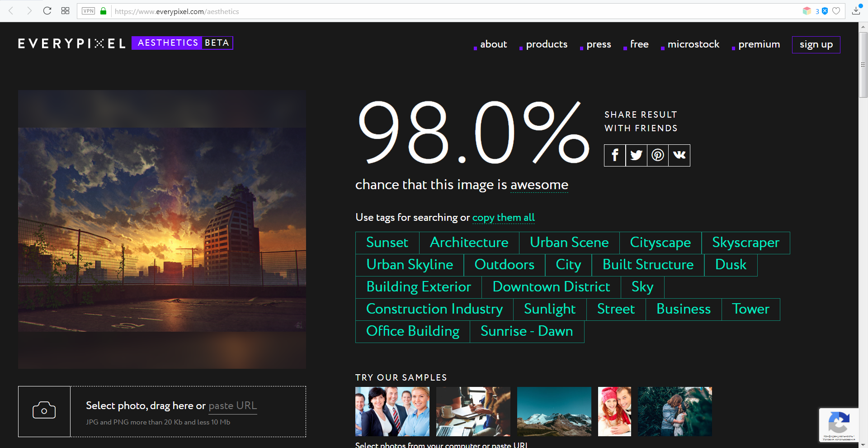Select the Office Building tag

tap(413, 332)
